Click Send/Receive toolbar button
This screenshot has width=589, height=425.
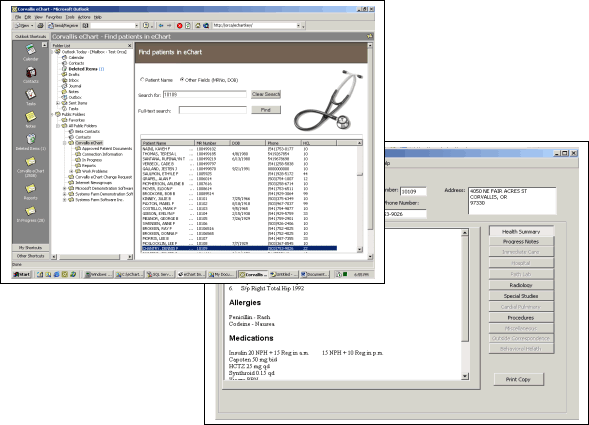click(x=63, y=26)
